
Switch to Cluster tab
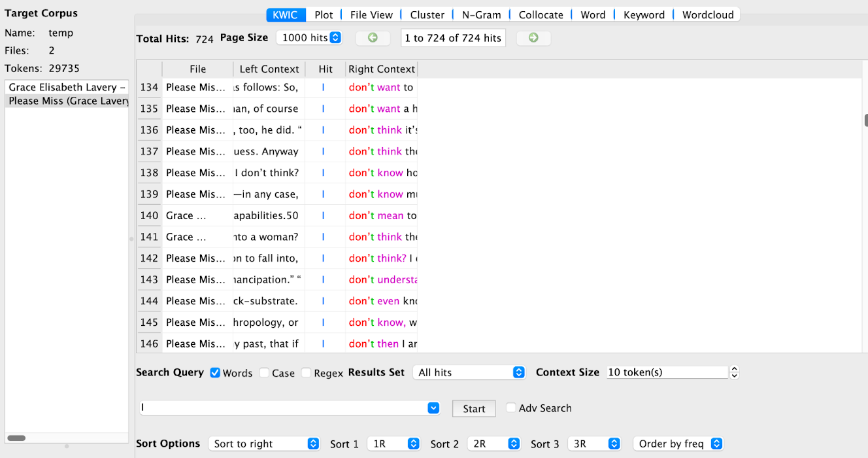(x=427, y=14)
